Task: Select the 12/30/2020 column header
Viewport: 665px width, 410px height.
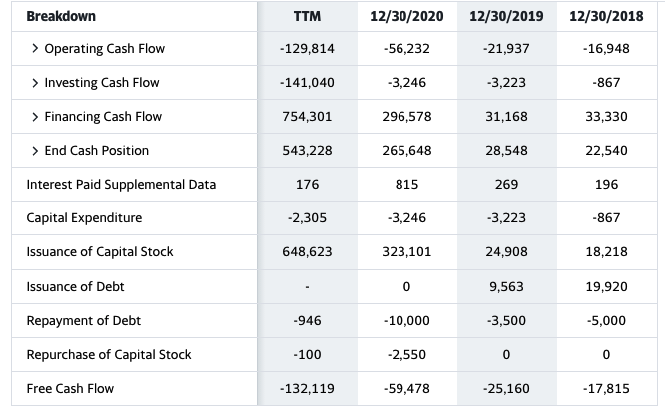Action: 407,16
